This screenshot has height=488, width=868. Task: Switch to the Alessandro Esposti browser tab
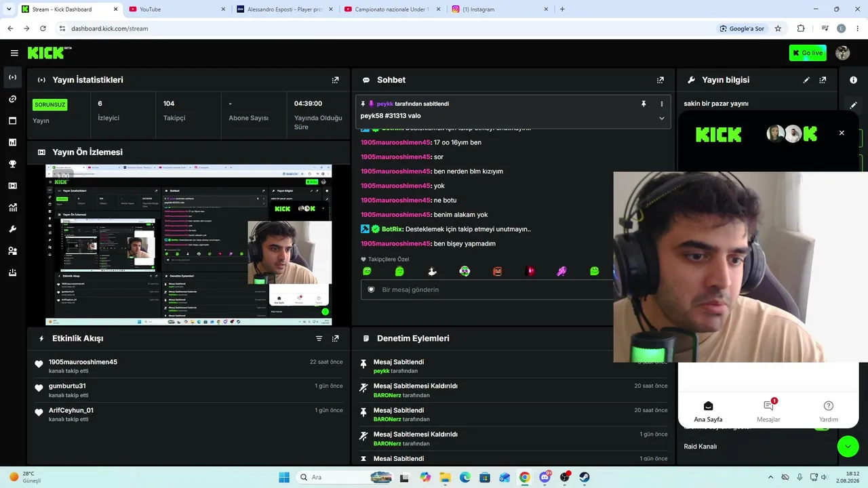pyautogui.click(x=285, y=9)
